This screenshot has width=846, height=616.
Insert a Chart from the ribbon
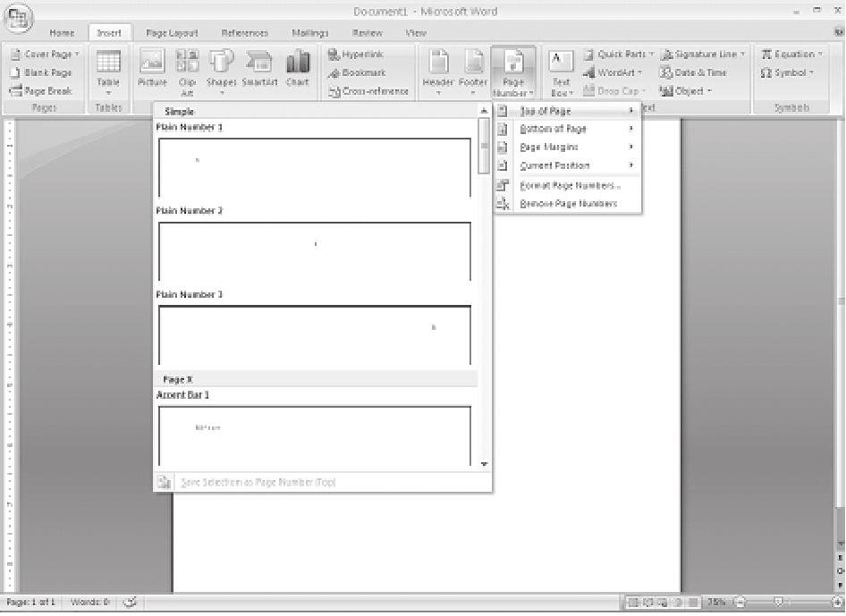(297, 70)
